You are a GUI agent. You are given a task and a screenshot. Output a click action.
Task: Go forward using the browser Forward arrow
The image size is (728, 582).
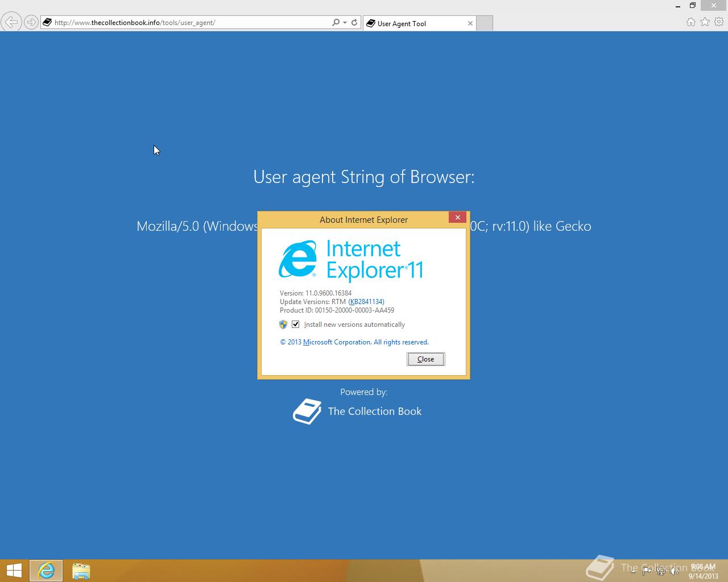tap(31, 23)
